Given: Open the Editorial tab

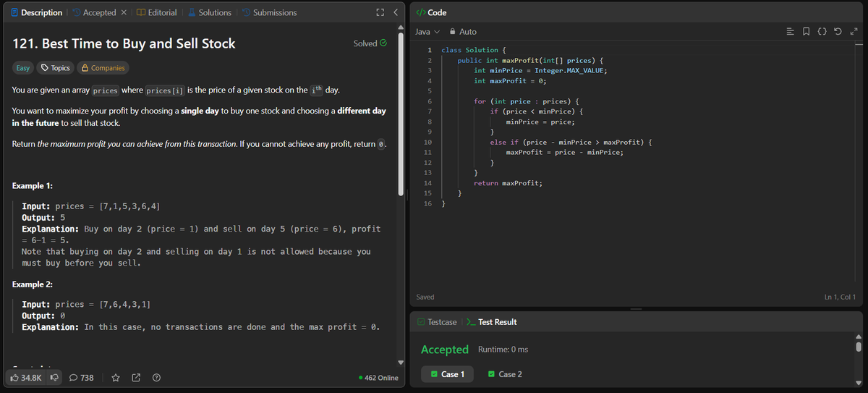Looking at the screenshot, I should click(157, 12).
